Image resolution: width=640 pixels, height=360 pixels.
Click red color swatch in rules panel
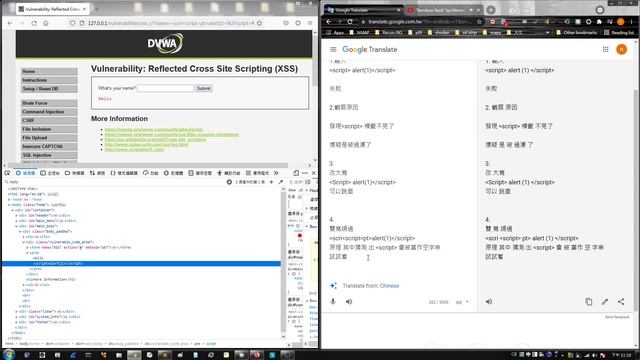[x=300, y=236]
